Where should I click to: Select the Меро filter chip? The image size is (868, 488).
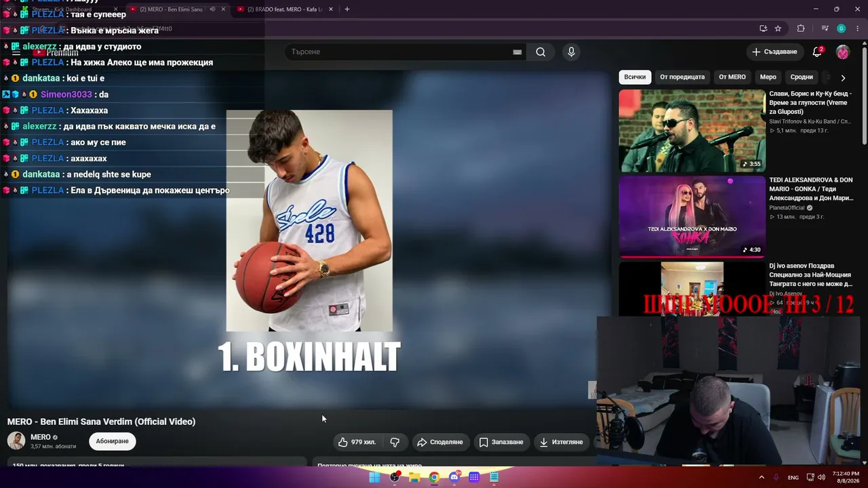(x=768, y=77)
